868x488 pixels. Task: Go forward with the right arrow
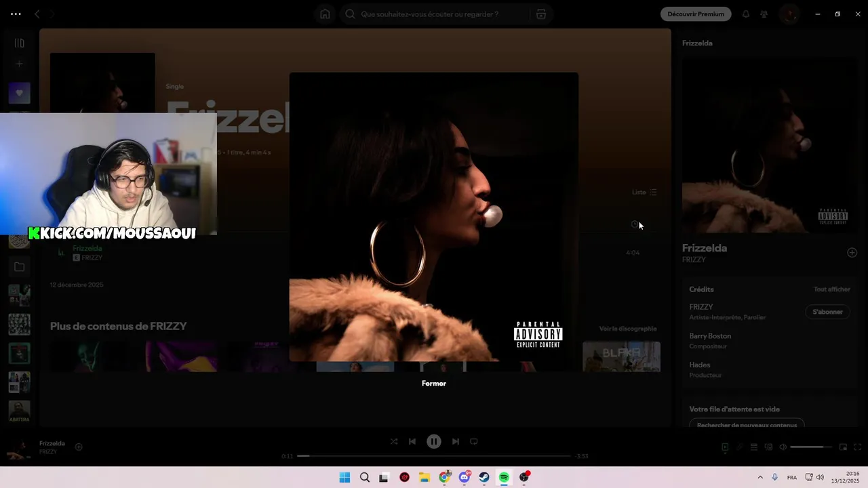pos(52,14)
